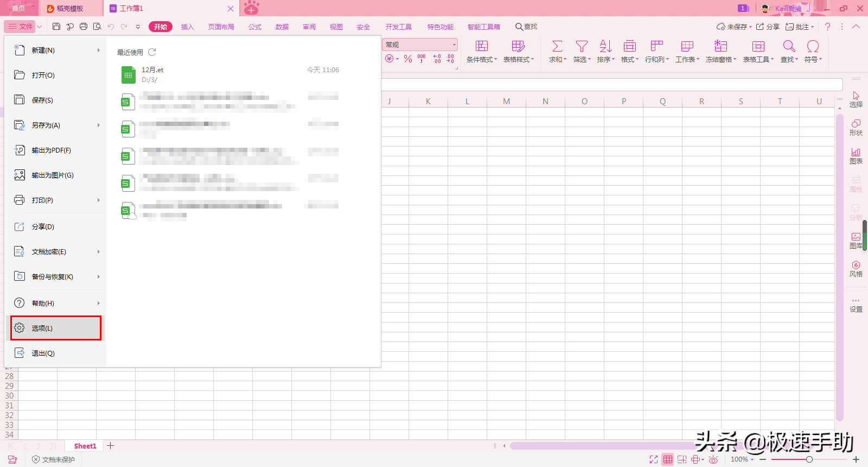The image size is (868, 467).
Task: Click the 查找 magnifier icon in ribbon
Action: pos(789,47)
